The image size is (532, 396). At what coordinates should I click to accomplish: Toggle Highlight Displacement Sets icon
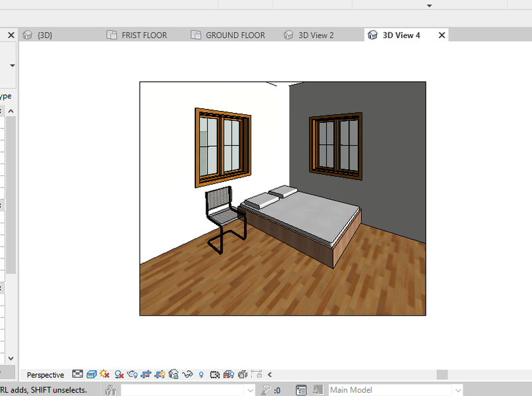243,374
